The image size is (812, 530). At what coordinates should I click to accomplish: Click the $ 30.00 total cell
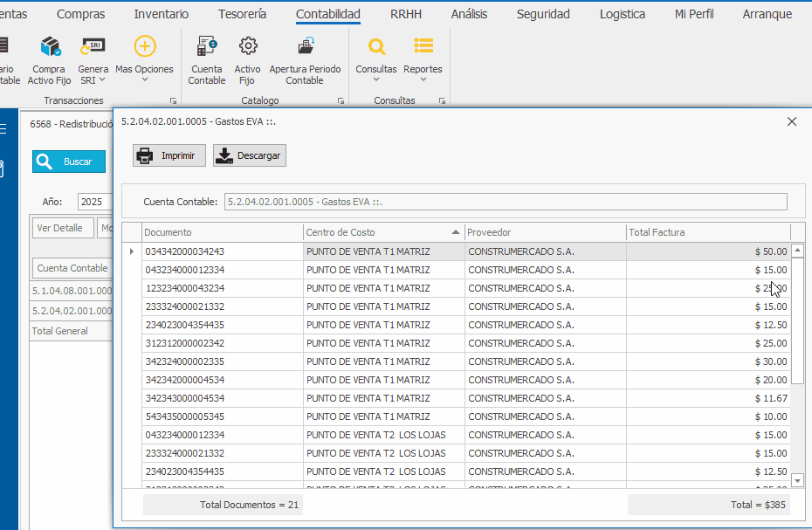coord(708,361)
